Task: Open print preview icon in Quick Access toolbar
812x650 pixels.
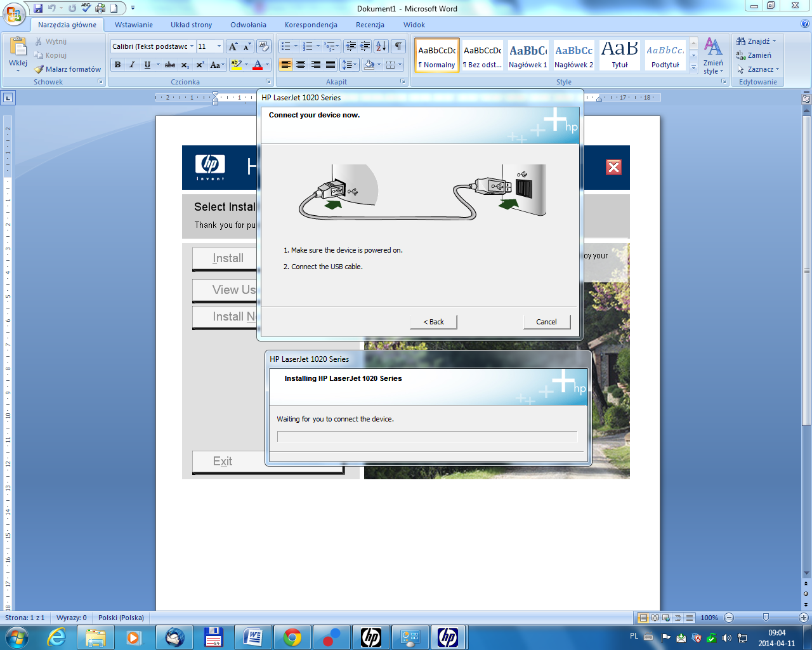Action: click(100, 8)
